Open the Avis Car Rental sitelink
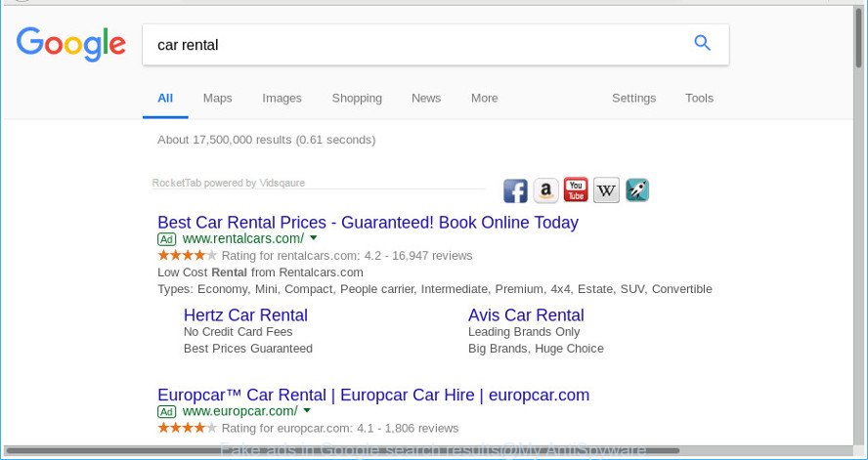 click(526, 315)
